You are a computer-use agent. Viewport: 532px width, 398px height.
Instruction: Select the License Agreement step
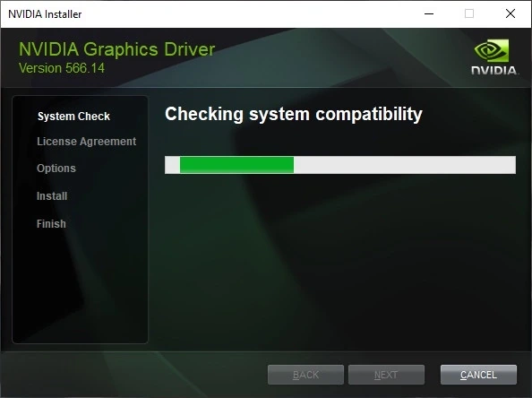pos(87,142)
